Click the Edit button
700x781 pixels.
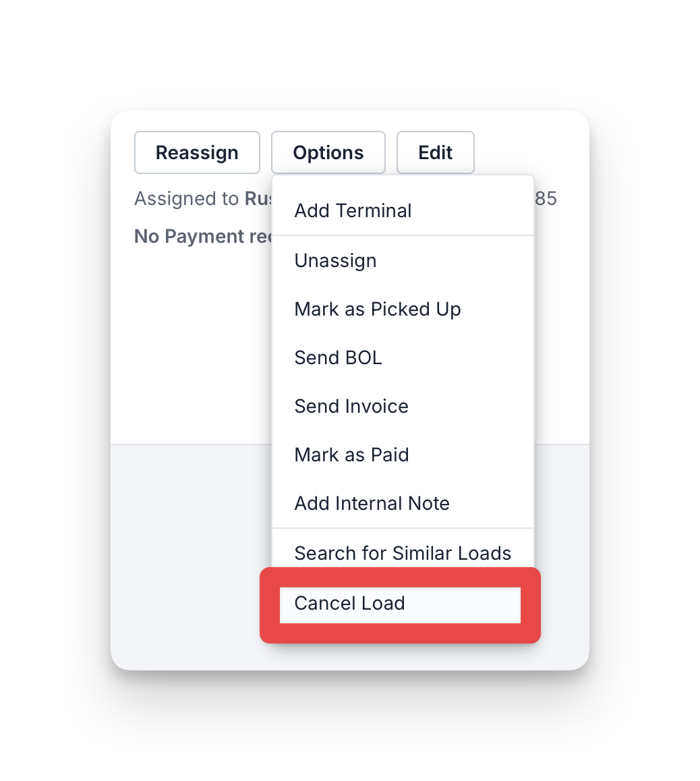click(x=435, y=152)
